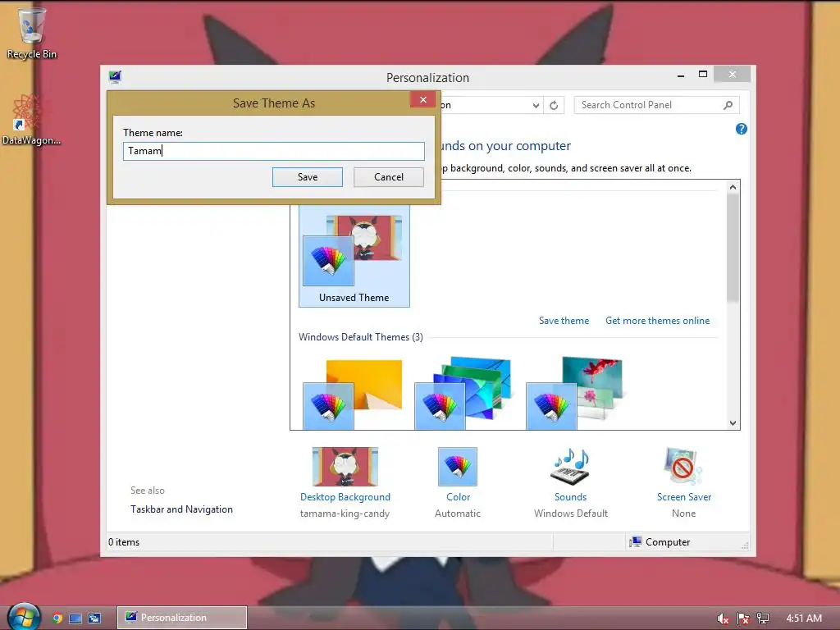Click the Start button orb
The height and width of the screenshot is (630, 840).
pos(23,617)
